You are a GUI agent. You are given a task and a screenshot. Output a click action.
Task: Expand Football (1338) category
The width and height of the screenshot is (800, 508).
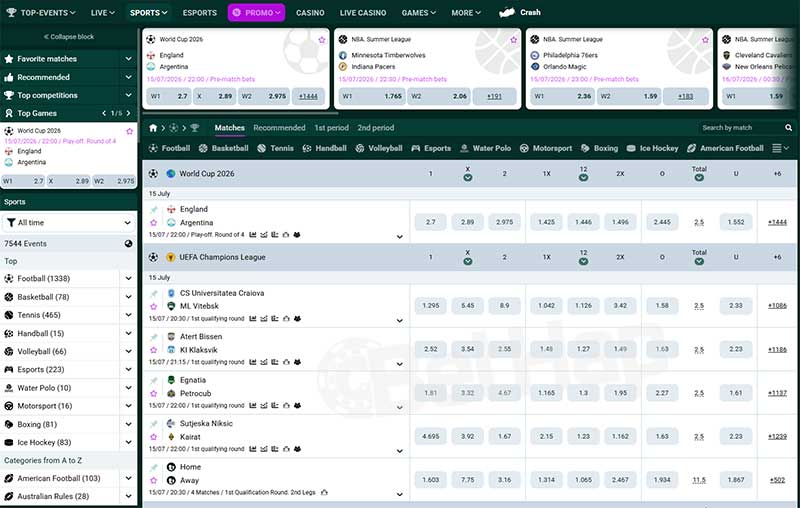(129, 278)
